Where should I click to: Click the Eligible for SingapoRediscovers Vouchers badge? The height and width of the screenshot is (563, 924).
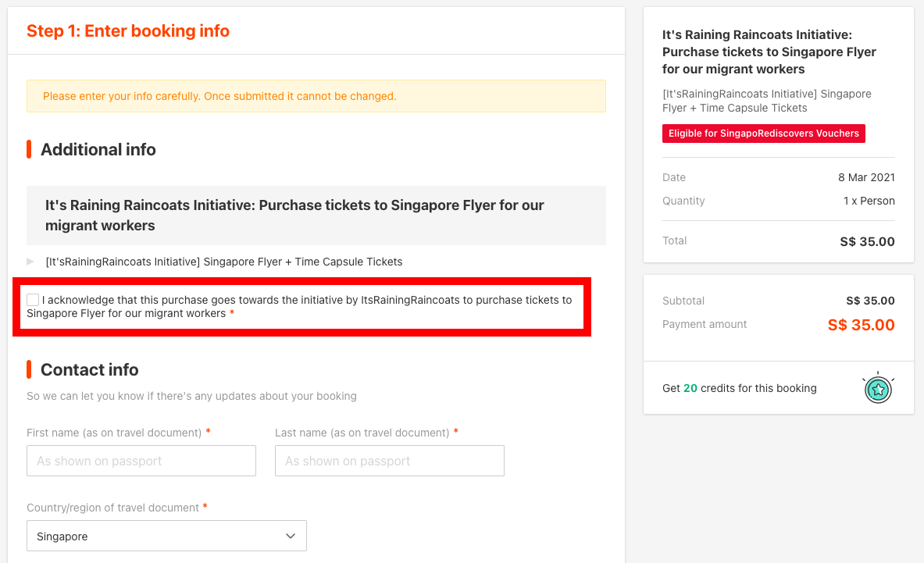(764, 133)
